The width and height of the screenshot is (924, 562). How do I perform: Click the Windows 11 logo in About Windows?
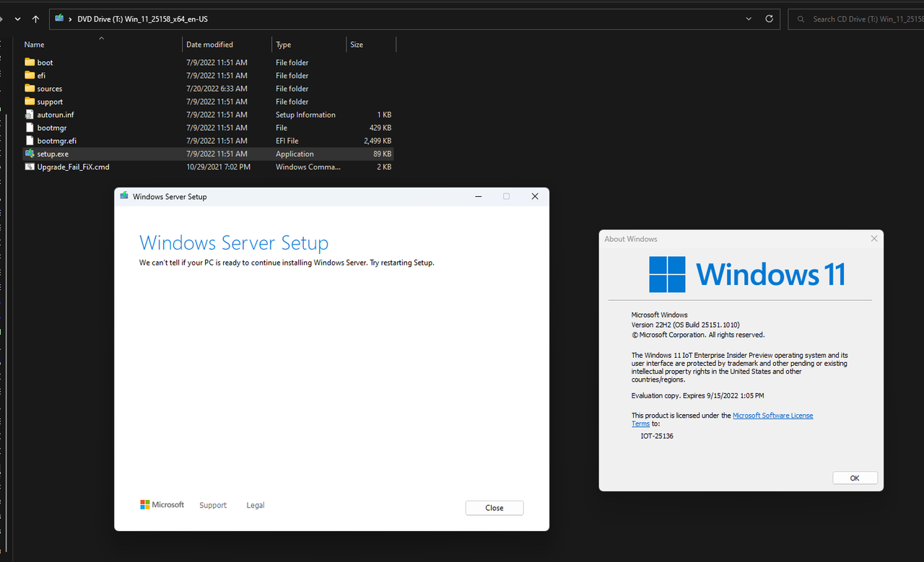(746, 275)
